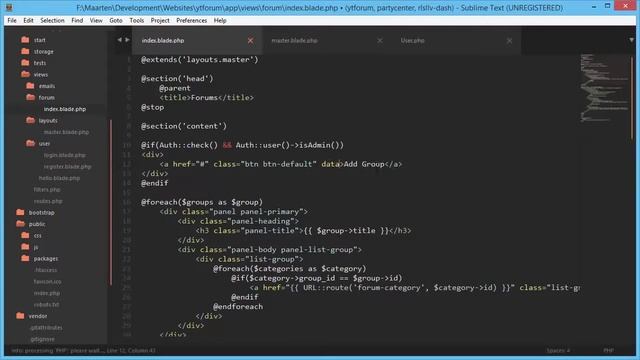This screenshot has width=640, height=360.
Task: Open the Find menu
Action: point(77,20)
